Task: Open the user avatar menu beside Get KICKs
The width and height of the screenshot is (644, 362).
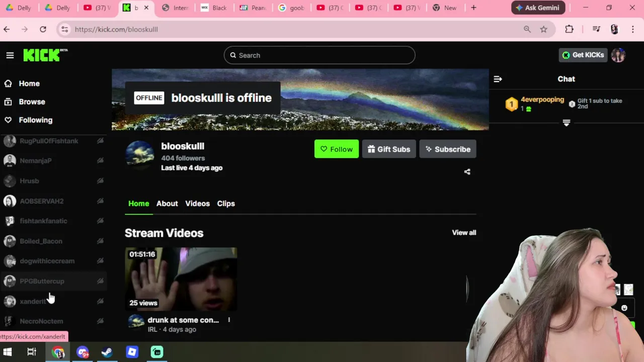Action: [618, 55]
